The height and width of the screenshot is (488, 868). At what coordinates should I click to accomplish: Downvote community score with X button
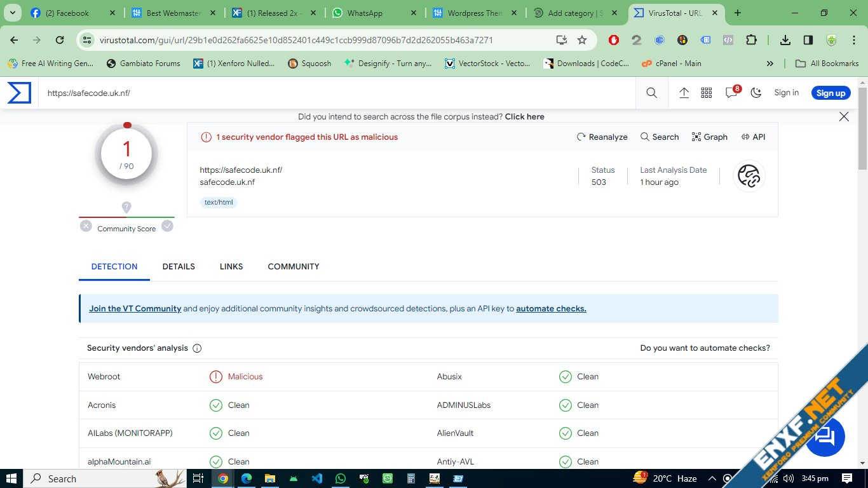pos(86,226)
